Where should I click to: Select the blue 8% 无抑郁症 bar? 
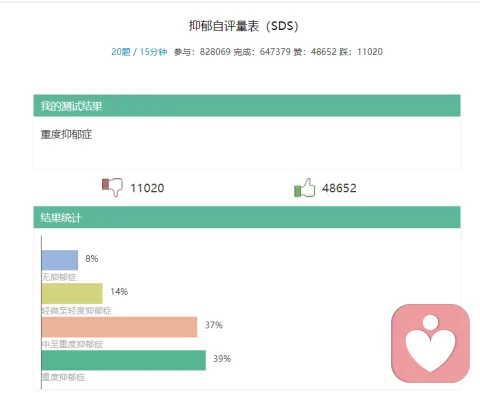[x=60, y=260]
